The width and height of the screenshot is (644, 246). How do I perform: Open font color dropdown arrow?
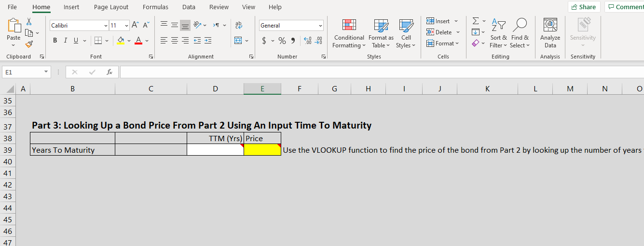tap(147, 41)
